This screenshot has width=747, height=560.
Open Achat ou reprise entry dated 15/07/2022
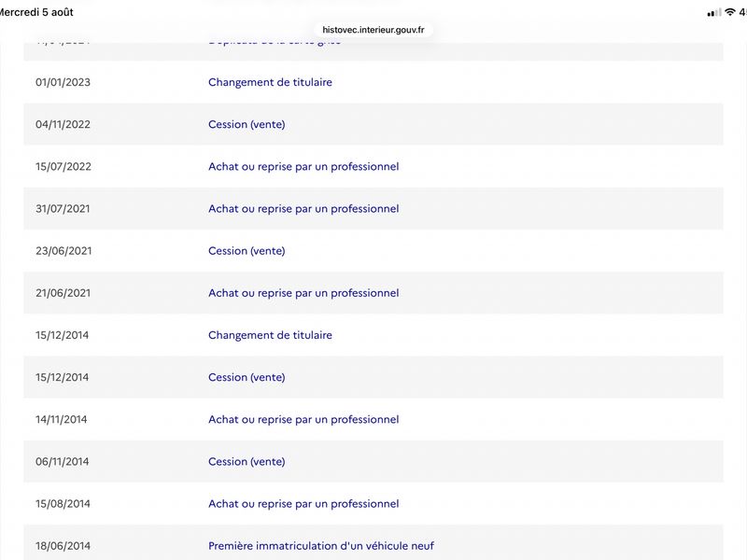point(303,167)
